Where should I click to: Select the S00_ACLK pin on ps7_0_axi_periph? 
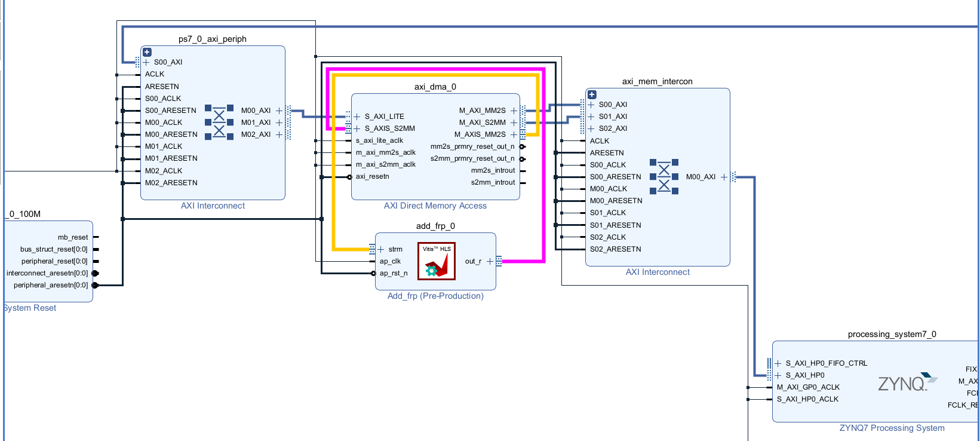click(163, 99)
